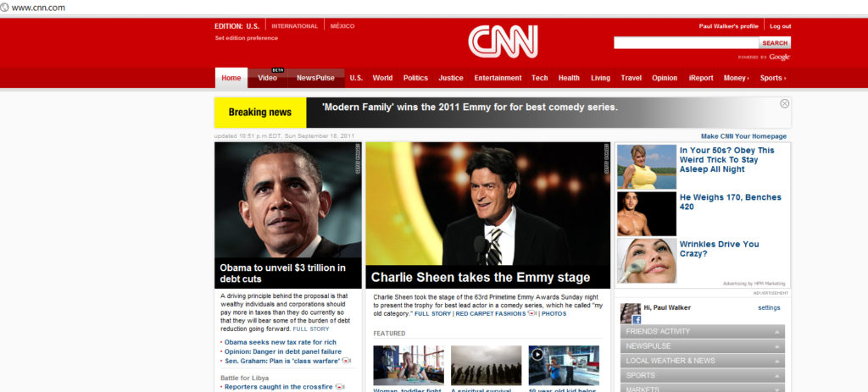Open Reporters caught in the crossfire link
This screenshot has width=868, height=392.
pyautogui.click(x=278, y=387)
